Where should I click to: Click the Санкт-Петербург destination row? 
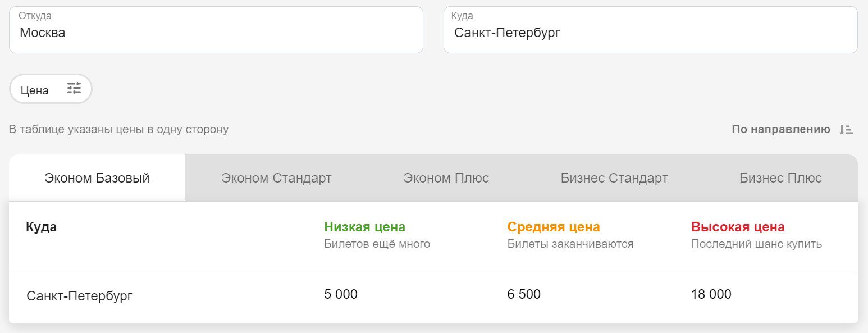[433, 296]
